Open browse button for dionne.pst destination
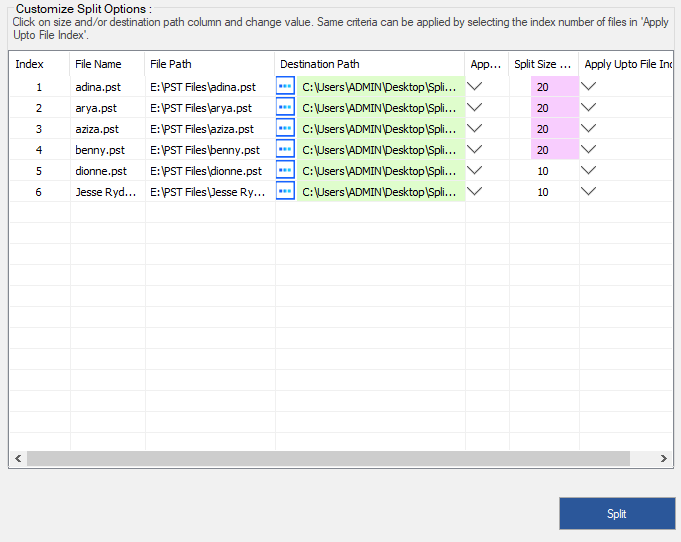Image resolution: width=681 pixels, height=542 pixels. click(285, 170)
